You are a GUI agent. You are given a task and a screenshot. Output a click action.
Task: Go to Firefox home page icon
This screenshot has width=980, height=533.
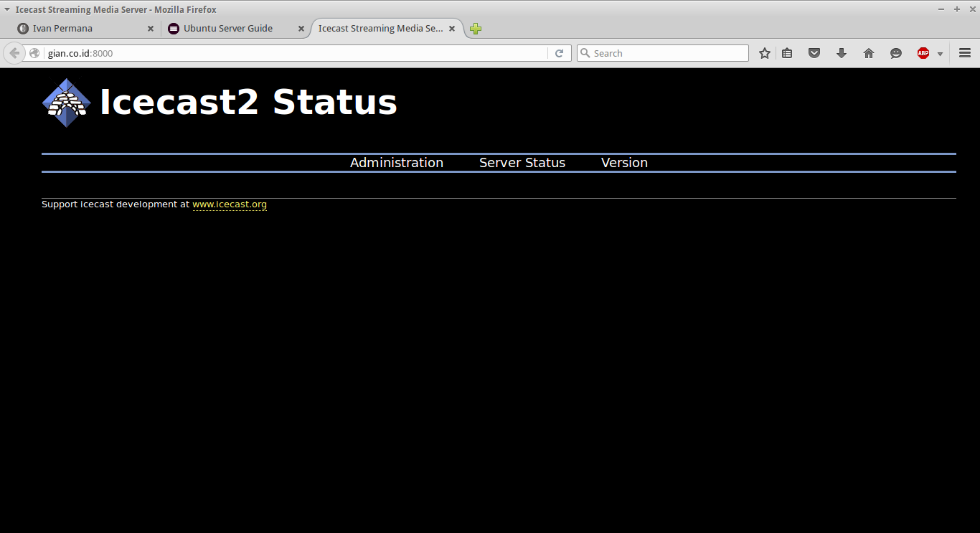pyautogui.click(x=869, y=53)
